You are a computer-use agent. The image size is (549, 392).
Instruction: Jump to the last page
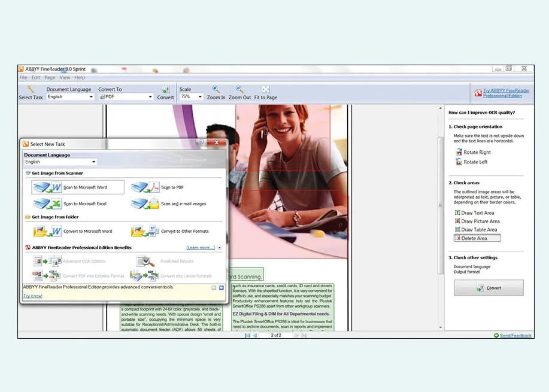tap(304, 335)
